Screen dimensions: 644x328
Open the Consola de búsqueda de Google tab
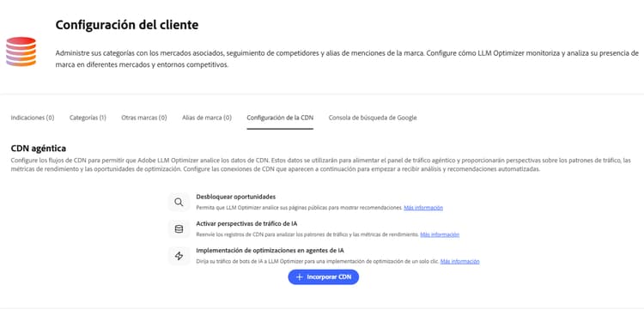pos(373,118)
